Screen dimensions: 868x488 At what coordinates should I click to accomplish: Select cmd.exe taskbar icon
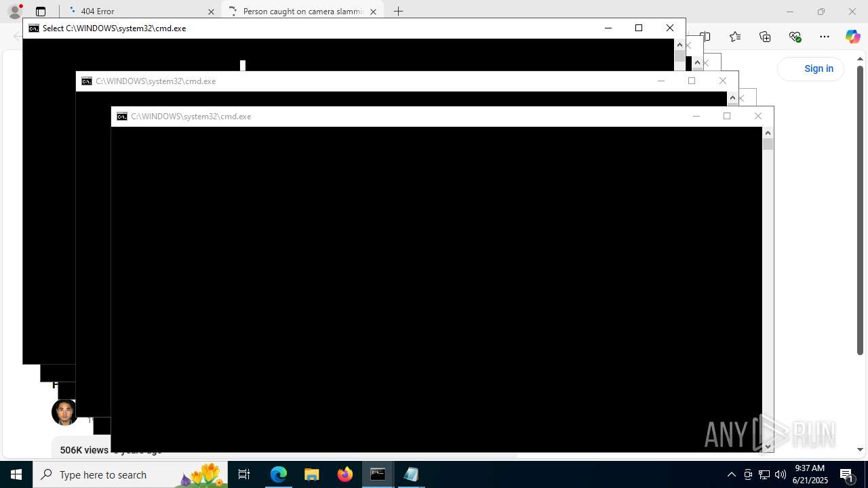(x=378, y=474)
